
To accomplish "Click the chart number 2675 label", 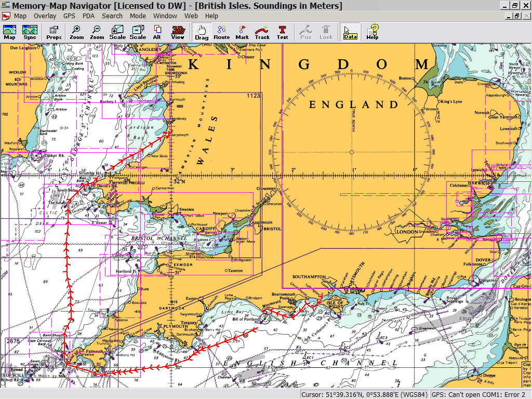I will click(x=13, y=341).
